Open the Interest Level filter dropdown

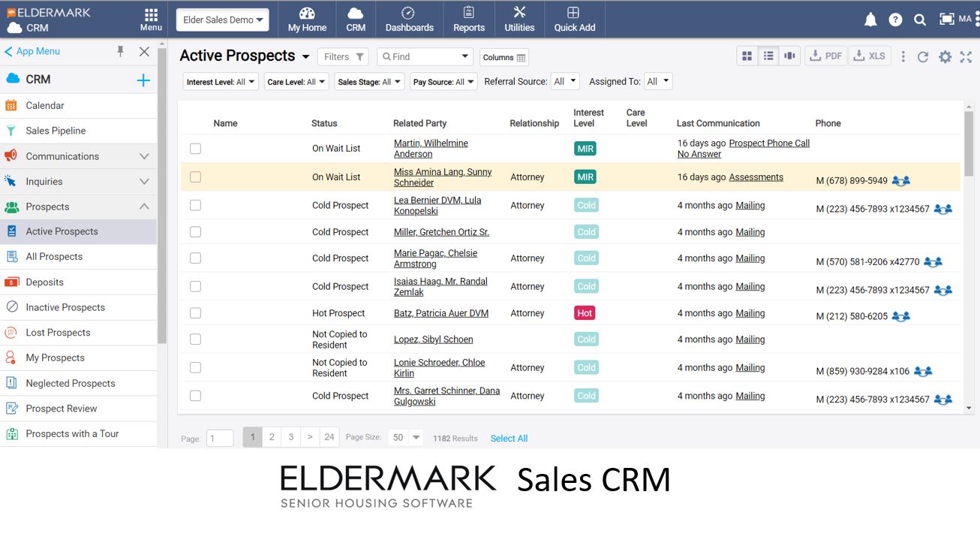pyautogui.click(x=221, y=82)
